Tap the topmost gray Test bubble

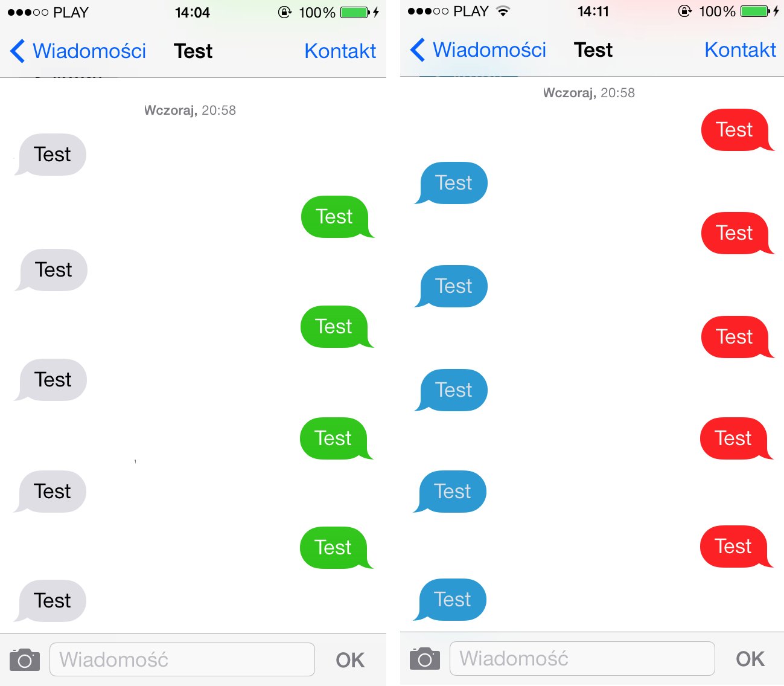pyautogui.click(x=53, y=155)
